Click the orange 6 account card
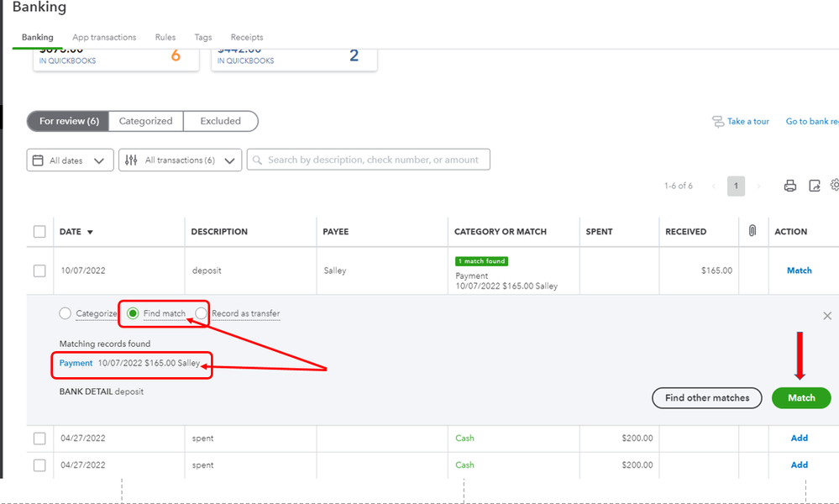The image size is (839, 504). pyautogui.click(x=116, y=59)
